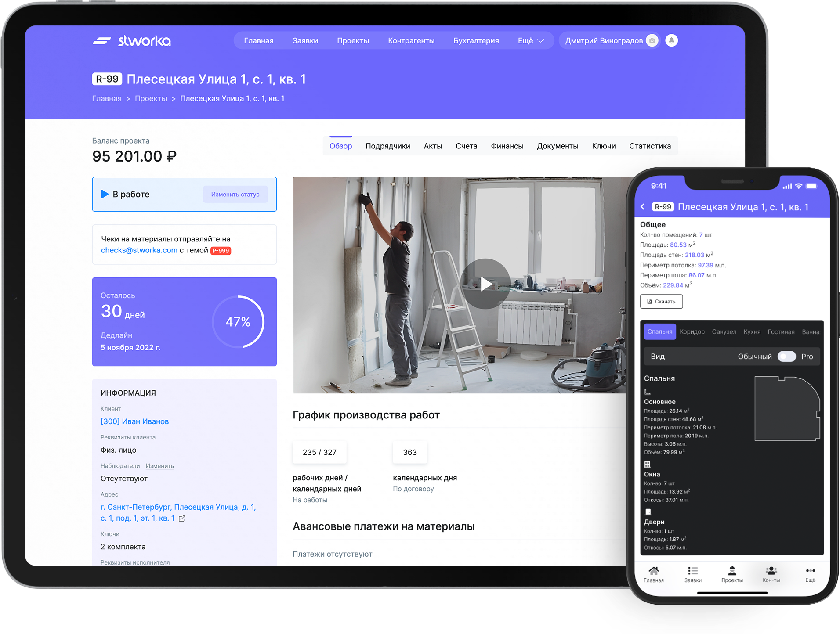
Task: Click the stworka logo icon
Action: [x=101, y=41]
